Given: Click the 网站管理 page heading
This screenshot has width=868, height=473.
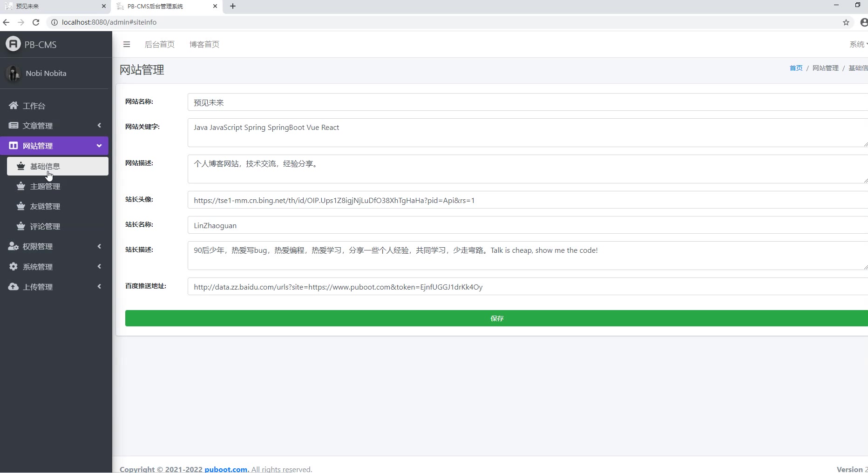Looking at the screenshot, I should [x=142, y=70].
